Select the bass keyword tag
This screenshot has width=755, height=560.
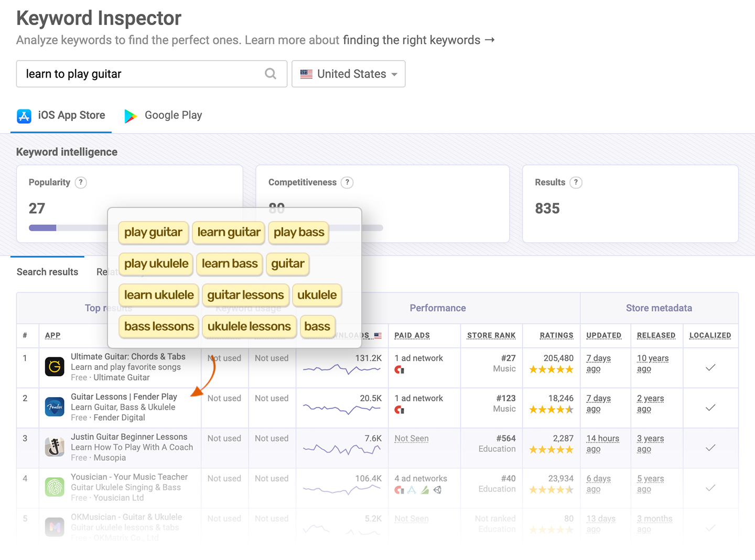pyautogui.click(x=317, y=326)
